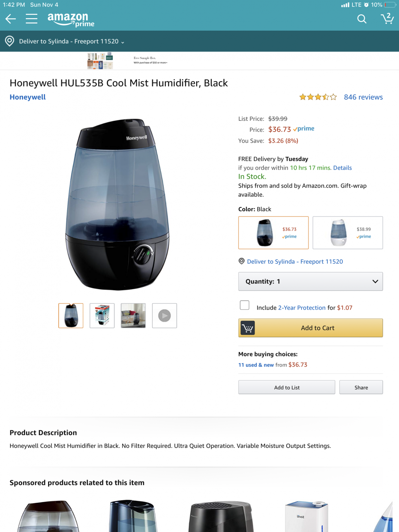399x532 pixels.
Task: Select the Black color option at $36.73
Action: (273, 233)
